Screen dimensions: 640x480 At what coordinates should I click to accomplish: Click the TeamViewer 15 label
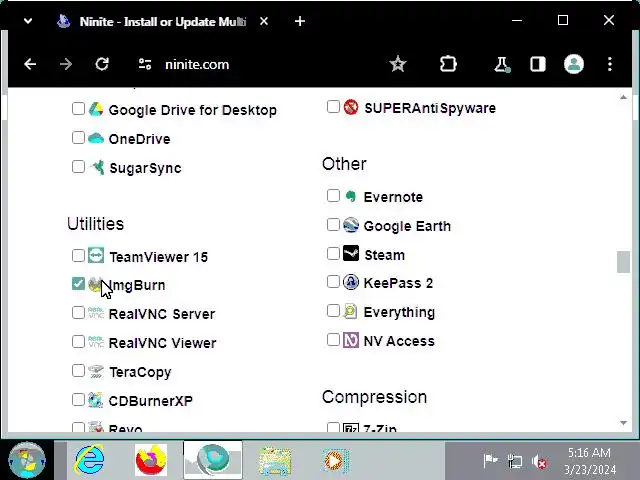159,257
